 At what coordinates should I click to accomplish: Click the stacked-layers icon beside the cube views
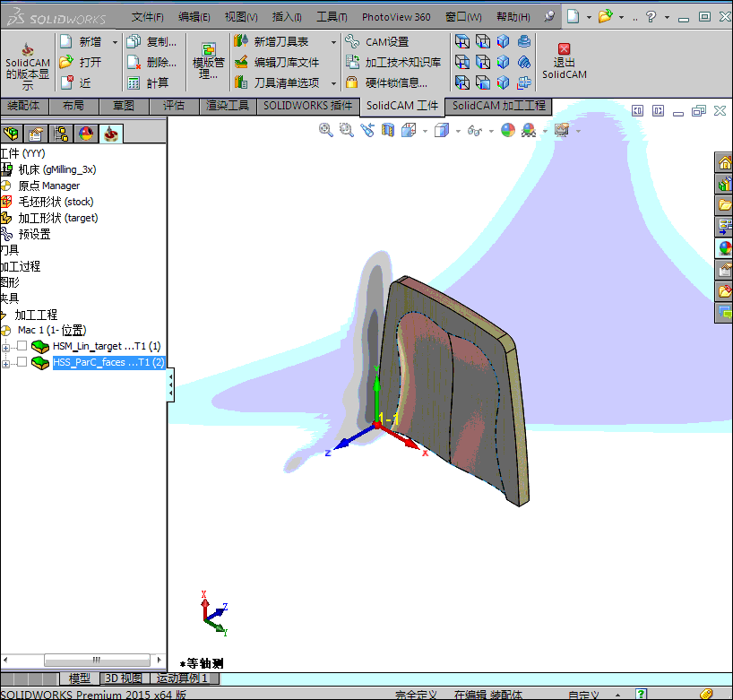click(524, 41)
